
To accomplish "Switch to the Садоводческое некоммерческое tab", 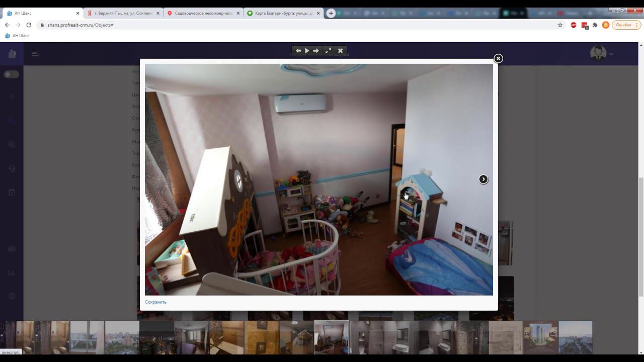I will 203,13.
